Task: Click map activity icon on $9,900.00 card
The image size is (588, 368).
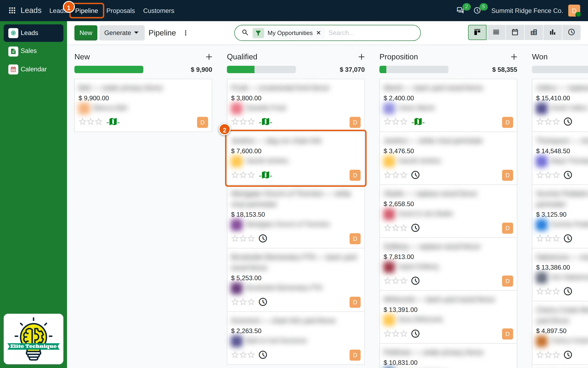Action: coord(113,121)
